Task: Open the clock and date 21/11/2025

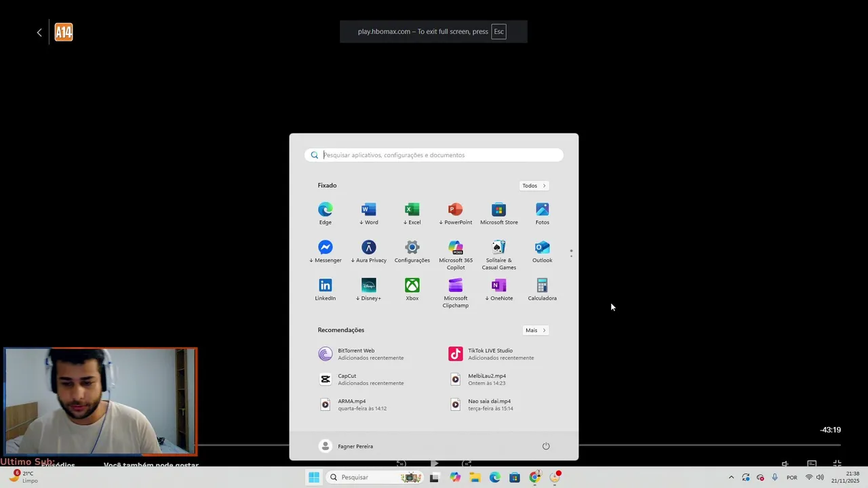Action: [846, 477]
